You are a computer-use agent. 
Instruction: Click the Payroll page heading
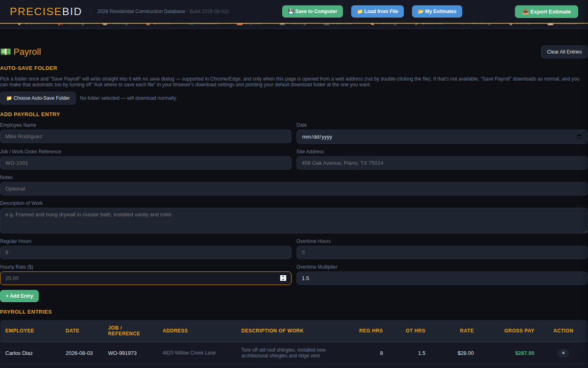[21, 52]
